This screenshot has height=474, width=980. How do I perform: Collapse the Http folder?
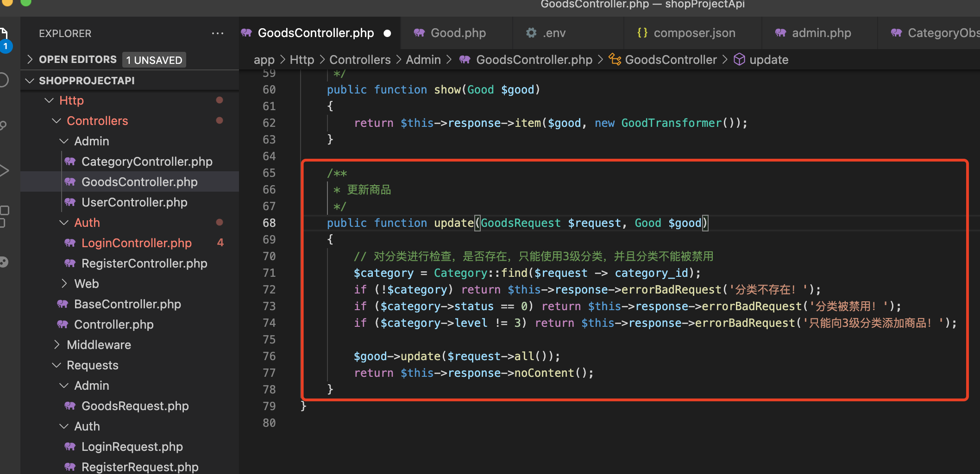click(x=49, y=100)
